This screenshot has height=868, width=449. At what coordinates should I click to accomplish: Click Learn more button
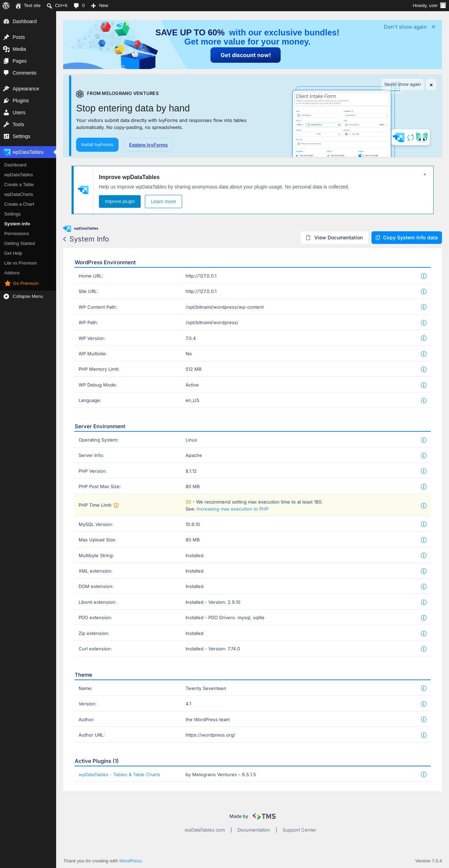(163, 201)
